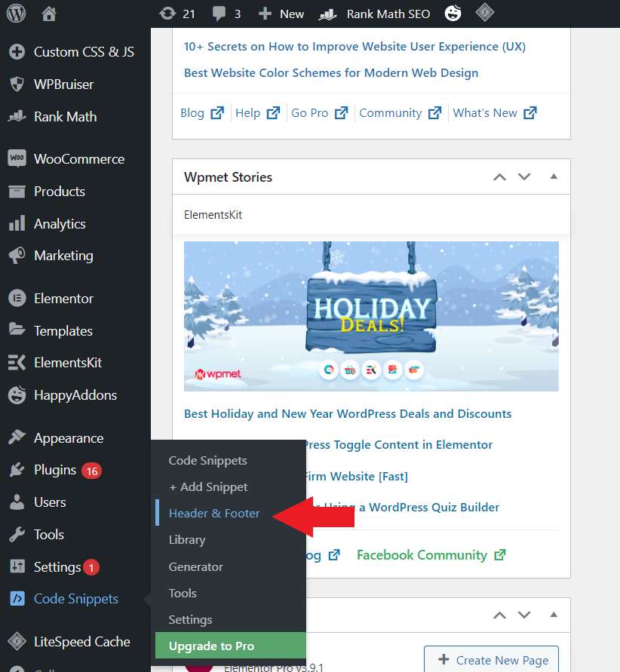Move the Wpmet Stories widget down

coord(524,176)
